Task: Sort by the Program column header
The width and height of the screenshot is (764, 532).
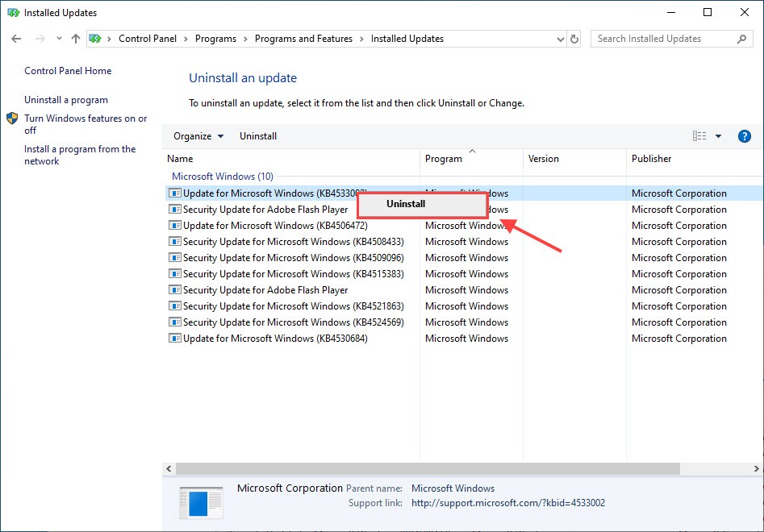Action: tap(445, 159)
